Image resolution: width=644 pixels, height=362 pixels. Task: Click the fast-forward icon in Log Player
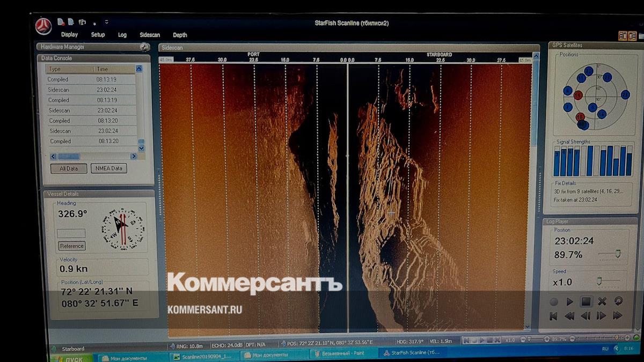[618, 316]
